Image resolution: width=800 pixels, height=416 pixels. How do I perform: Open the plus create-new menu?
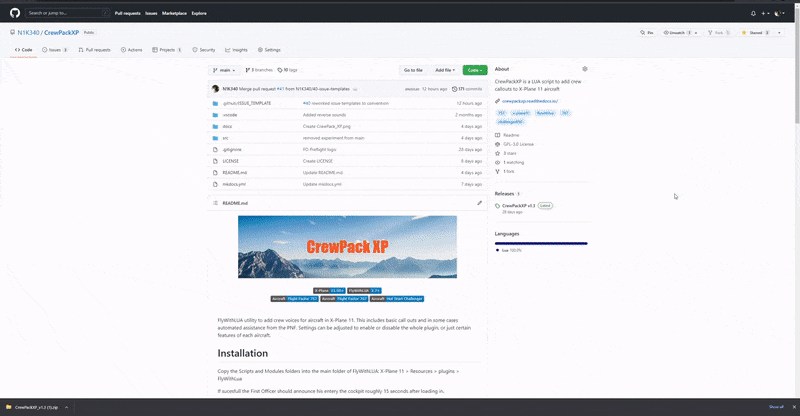tap(765, 13)
